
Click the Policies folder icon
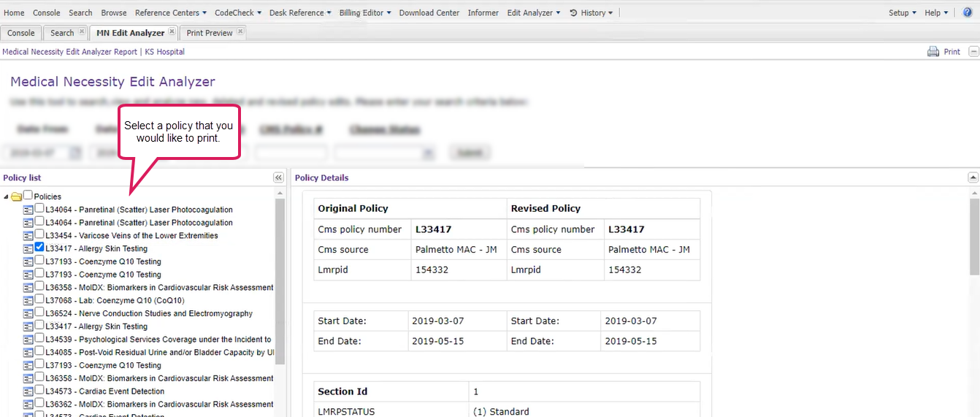[16, 196]
